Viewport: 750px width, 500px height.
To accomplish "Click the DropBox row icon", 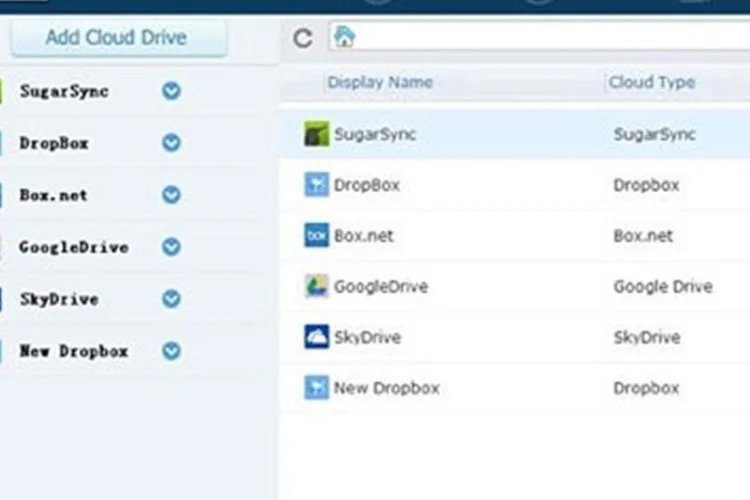I will (x=317, y=184).
